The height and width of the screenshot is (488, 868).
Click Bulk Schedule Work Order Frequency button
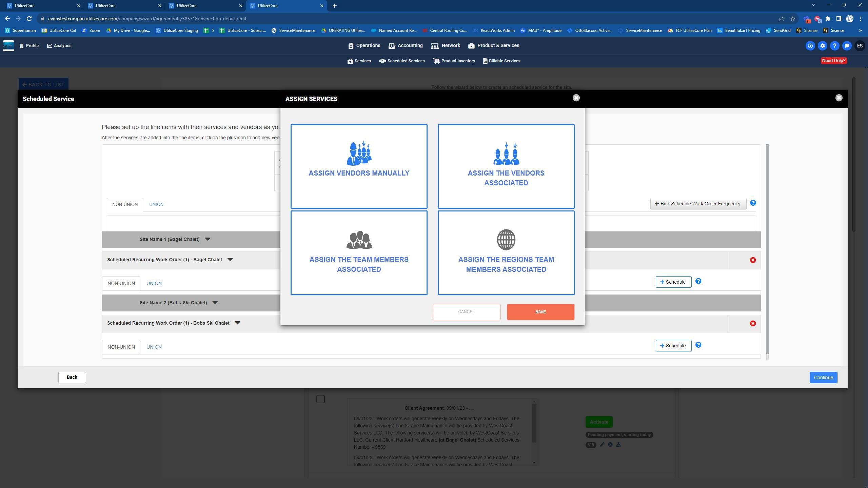click(x=698, y=204)
